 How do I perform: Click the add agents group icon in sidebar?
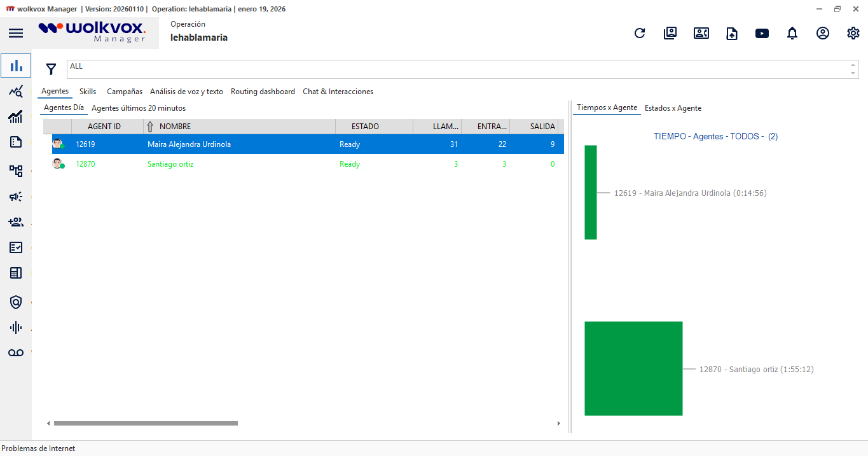click(x=16, y=222)
